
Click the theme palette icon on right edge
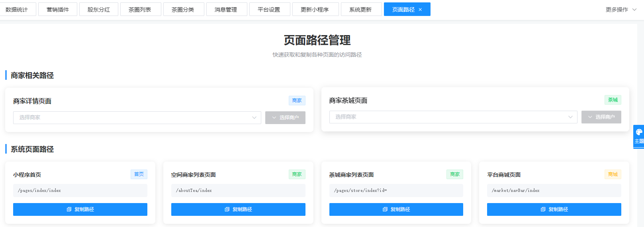click(639, 132)
